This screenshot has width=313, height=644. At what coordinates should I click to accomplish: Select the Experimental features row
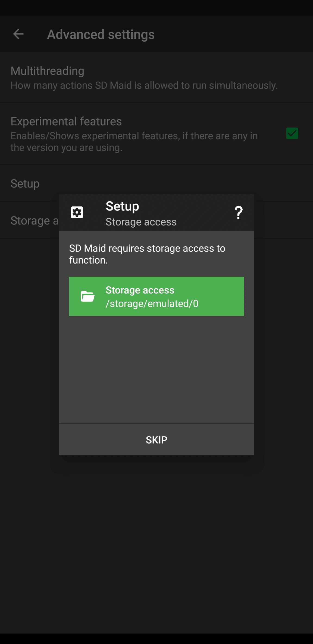click(156, 134)
